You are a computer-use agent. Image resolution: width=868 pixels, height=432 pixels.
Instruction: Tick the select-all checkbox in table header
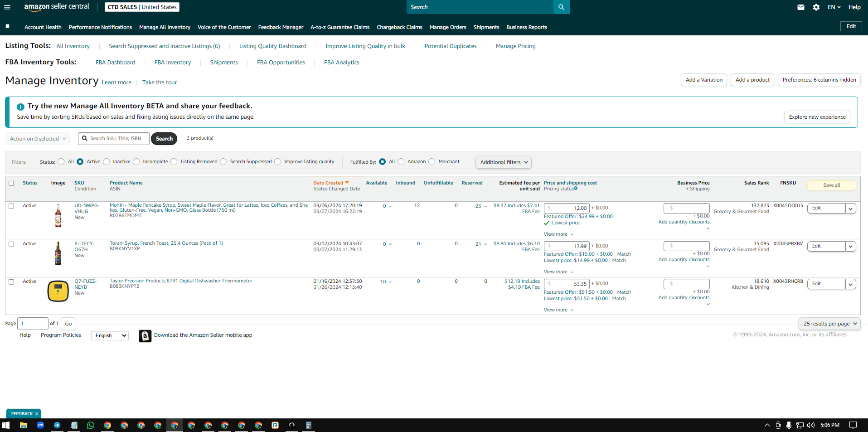(11, 183)
